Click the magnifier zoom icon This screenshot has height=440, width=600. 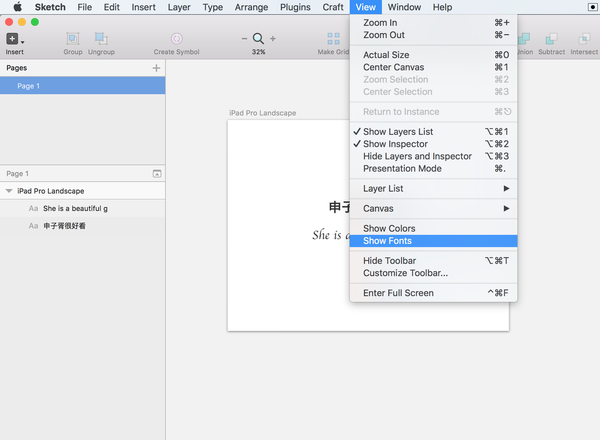(258, 38)
